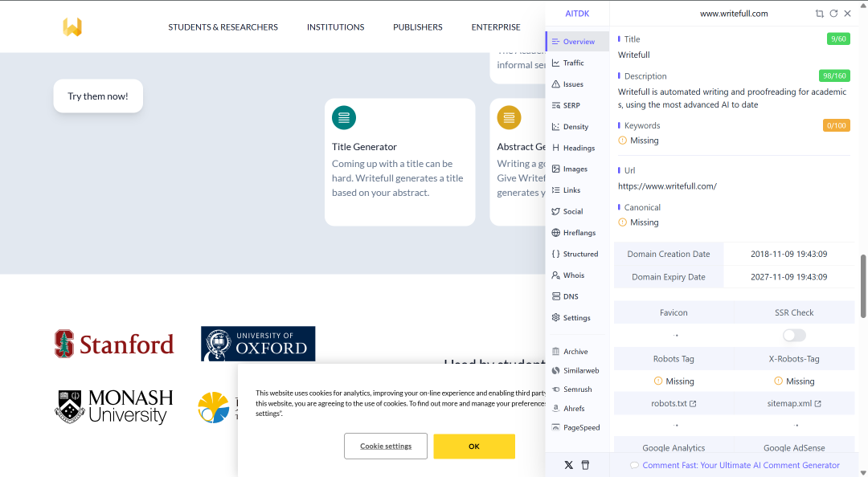Click the Monash University logo
Screen dimensions: 868x477
coord(114,406)
